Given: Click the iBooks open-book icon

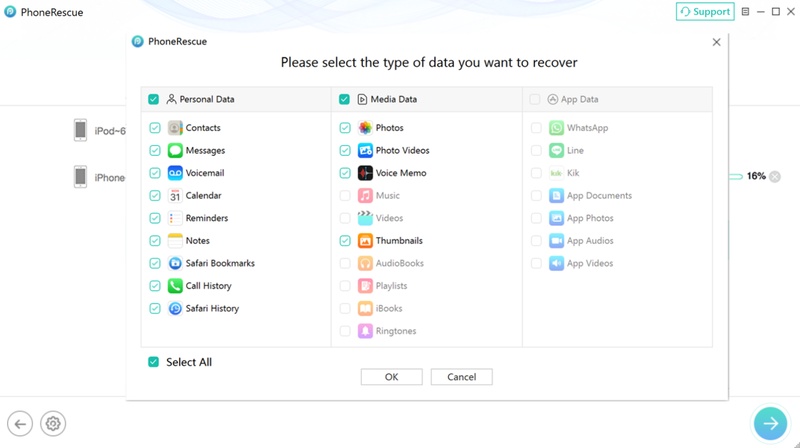Looking at the screenshot, I should click(x=365, y=308).
